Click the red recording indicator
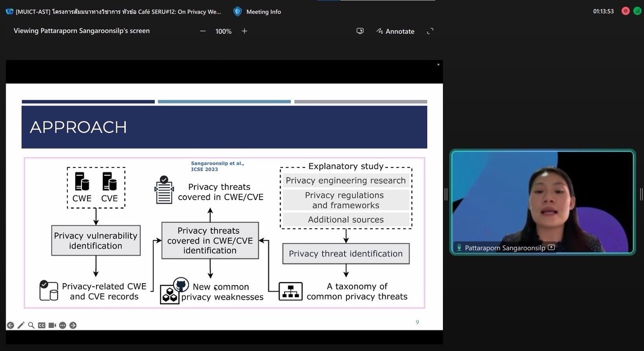Image resolution: width=644 pixels, height=351 pixels. click(x=625, y=11)
